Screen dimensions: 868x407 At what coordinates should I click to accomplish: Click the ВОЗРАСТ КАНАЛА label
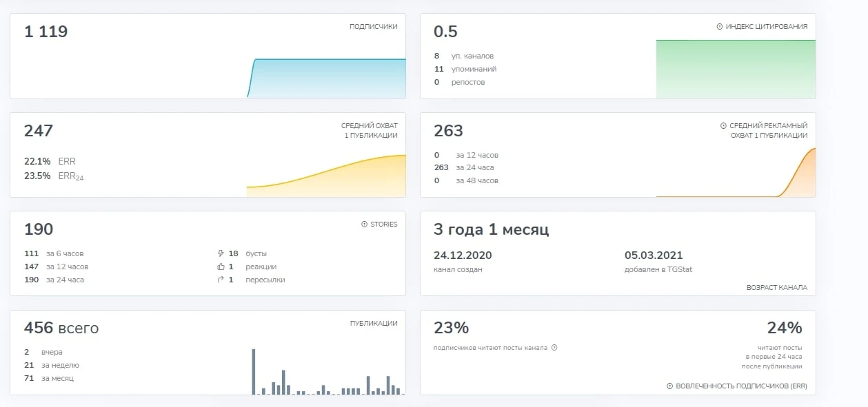777,288
